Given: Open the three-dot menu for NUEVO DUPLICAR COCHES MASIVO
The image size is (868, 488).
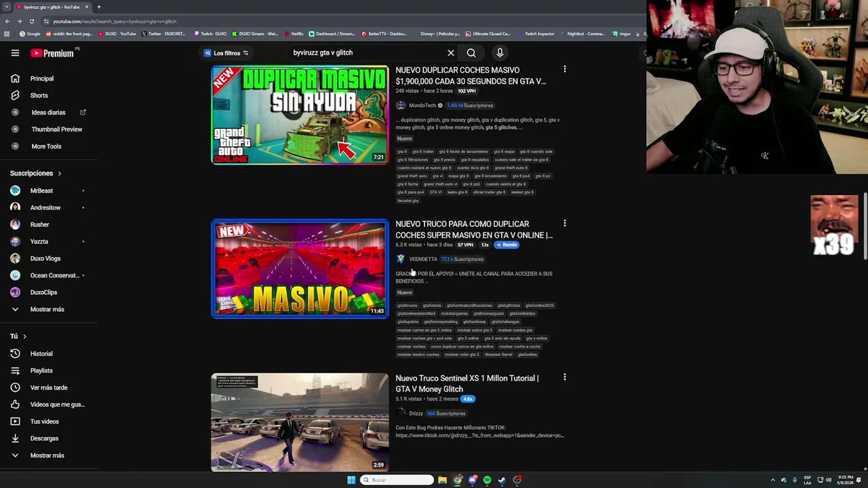Looking at the screenshot, I should (564, 69).
